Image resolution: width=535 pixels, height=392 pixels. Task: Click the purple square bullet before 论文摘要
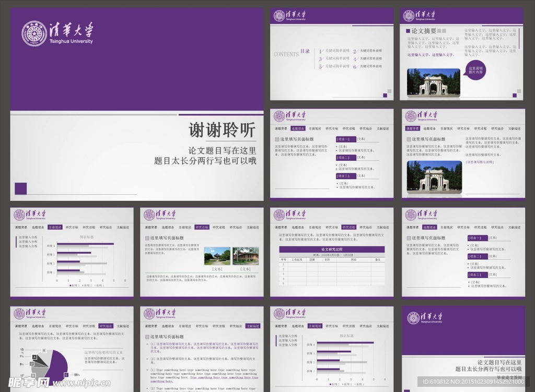click(x=408, y=31)
